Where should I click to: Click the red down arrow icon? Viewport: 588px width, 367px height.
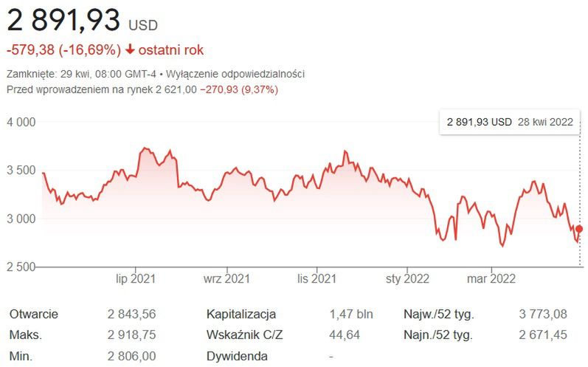131,50
